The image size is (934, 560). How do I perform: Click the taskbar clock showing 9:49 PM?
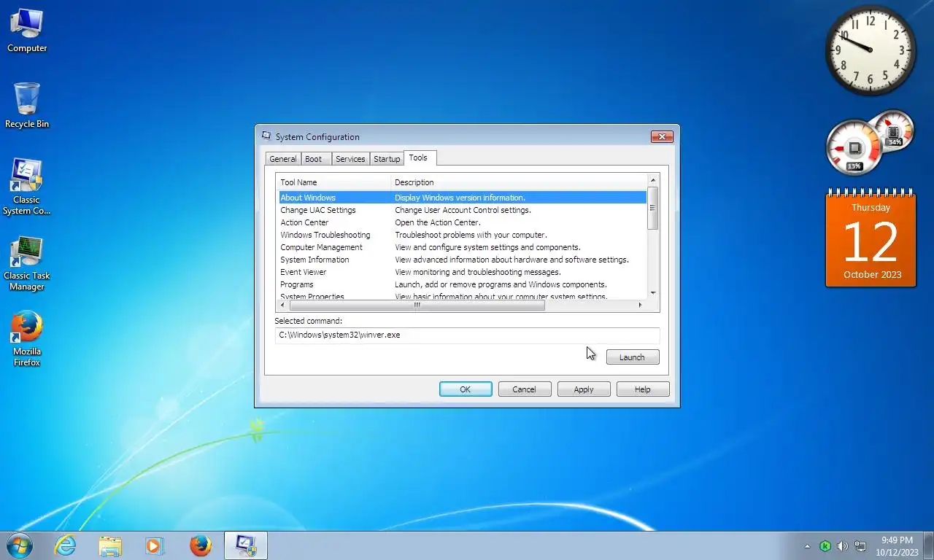tap(897, 546)
